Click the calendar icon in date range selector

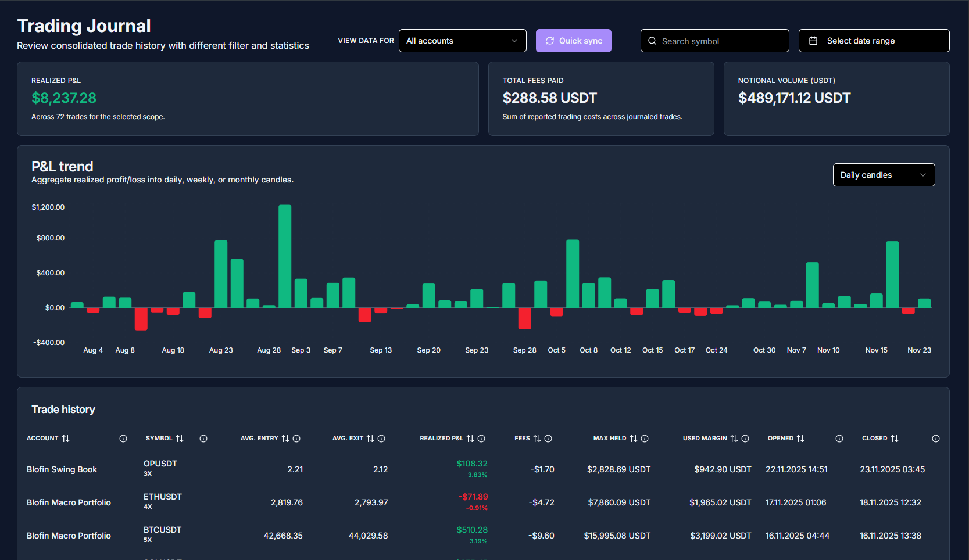813,40
